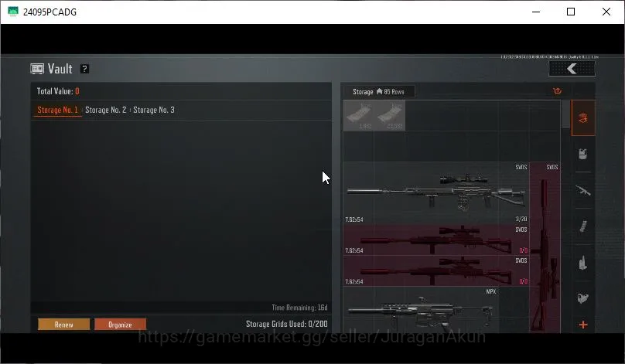Select the first ammo item in storage
This screenshot has height=364, width=625.
pyautogui.click(x=359, y=115)
